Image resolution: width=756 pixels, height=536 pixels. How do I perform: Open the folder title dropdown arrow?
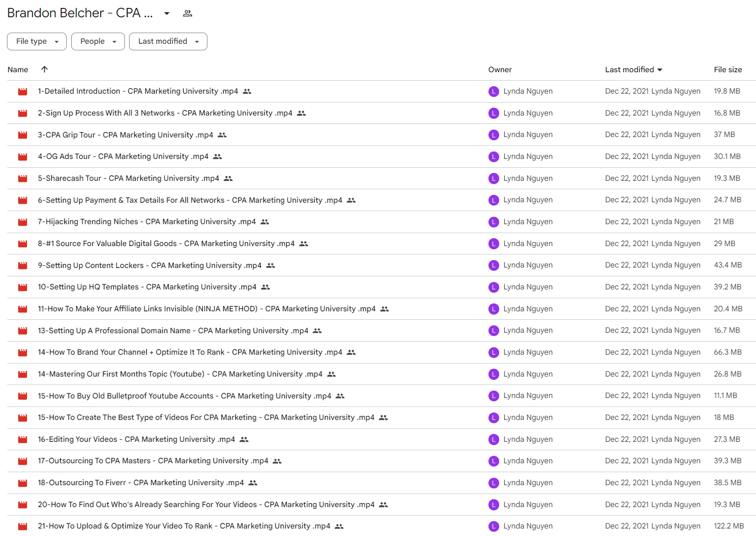[166, 14]
